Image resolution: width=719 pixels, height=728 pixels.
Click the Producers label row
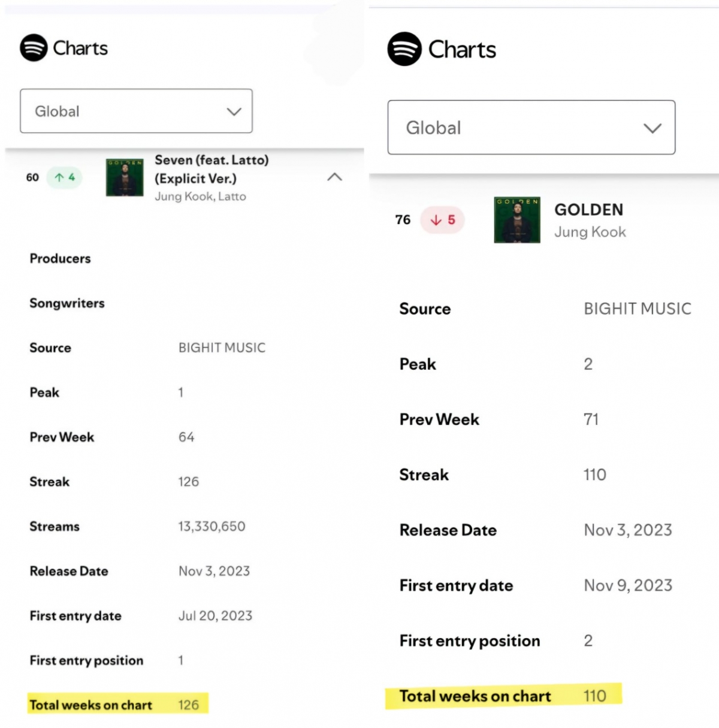[60, 258]
